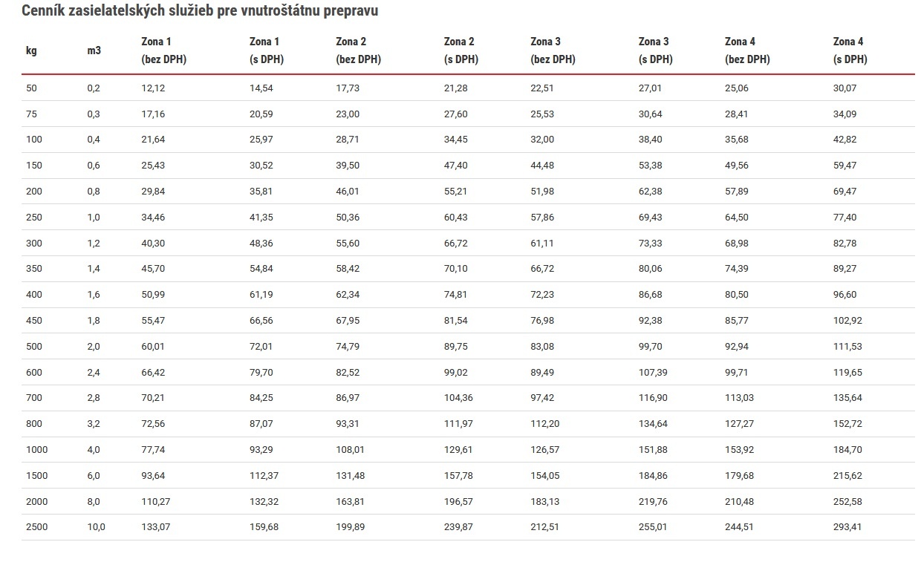The image size is (924, 565).
Task: Click the Zona 3 (s DPH) header
Action: [655, 50]
